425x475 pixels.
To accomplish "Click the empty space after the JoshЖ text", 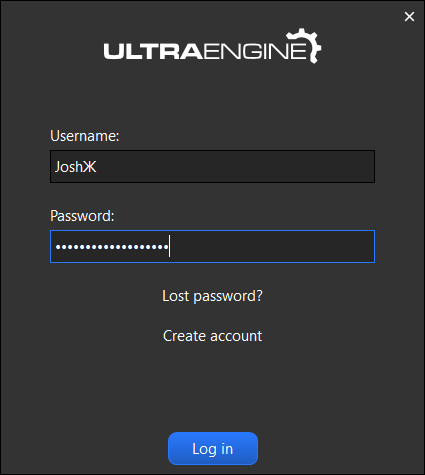I will click(x=235, y=166).
